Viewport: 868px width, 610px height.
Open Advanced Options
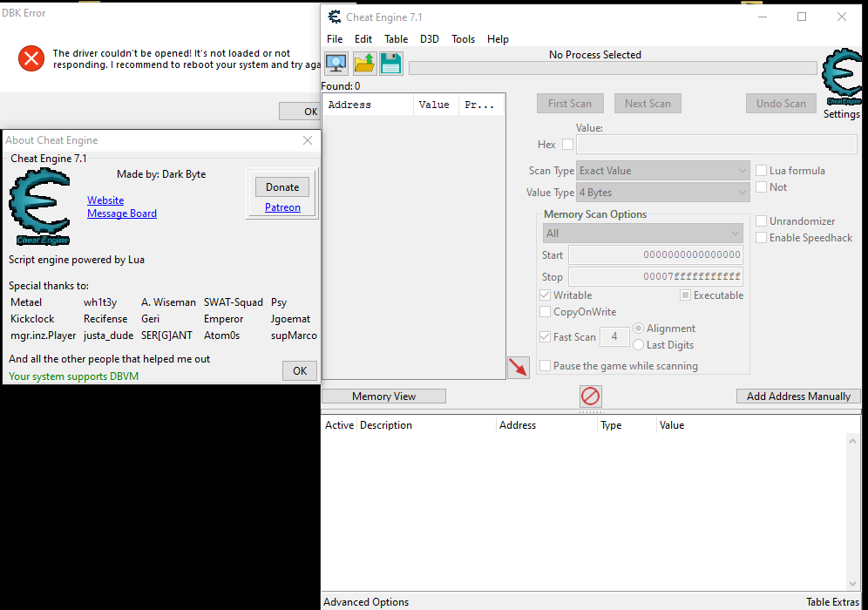[x=366, y=601]
